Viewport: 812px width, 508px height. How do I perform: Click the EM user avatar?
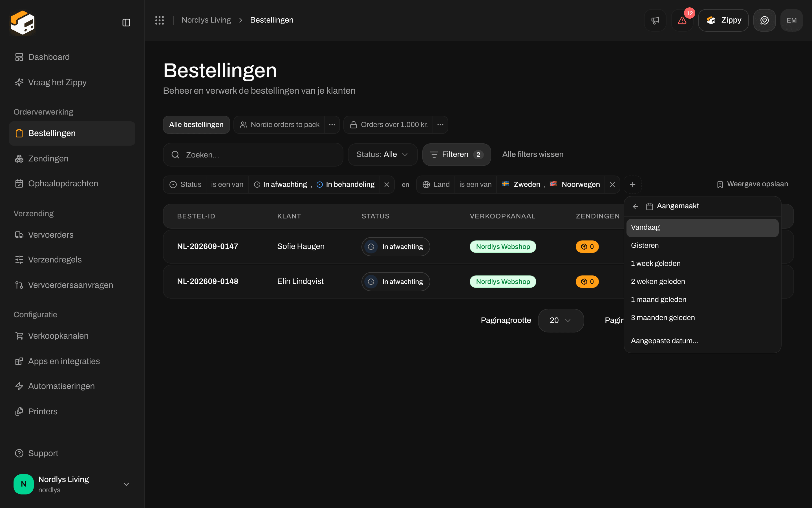pos(791,20)
